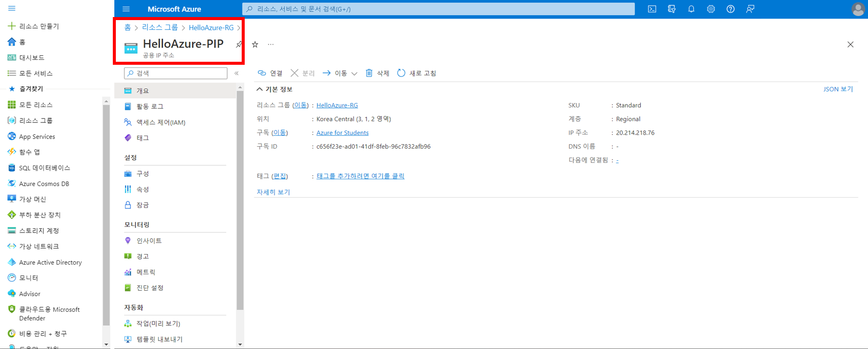Toggle the portal hamburger menu in the blue header
This screenshot has height=349, width=868.
coord(126,9)
